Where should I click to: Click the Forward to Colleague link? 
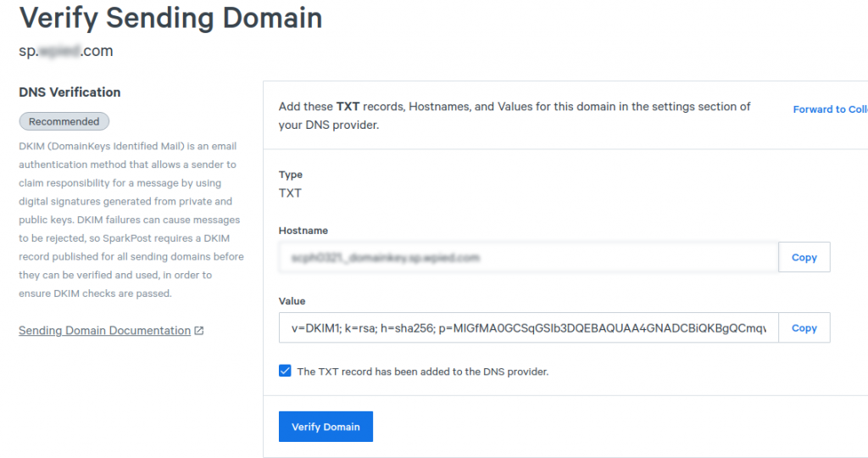pos(830,109)
